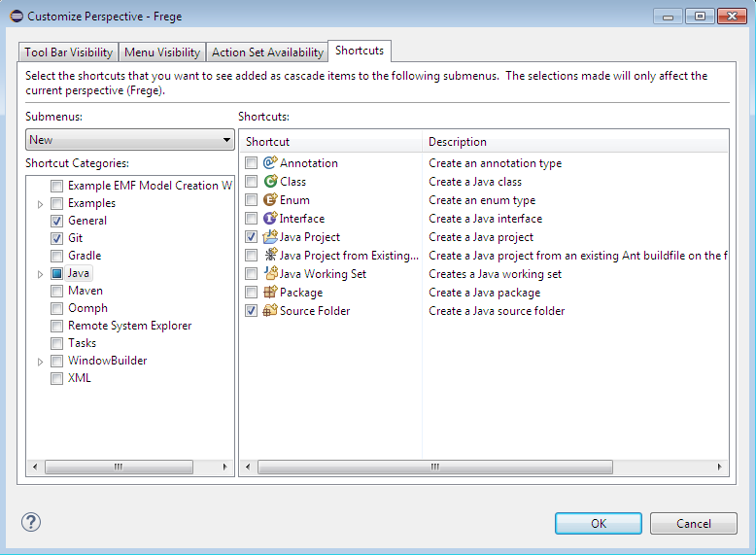
Task: Click categories scrollbar left arrow
Action: click(x=35, y=467)
